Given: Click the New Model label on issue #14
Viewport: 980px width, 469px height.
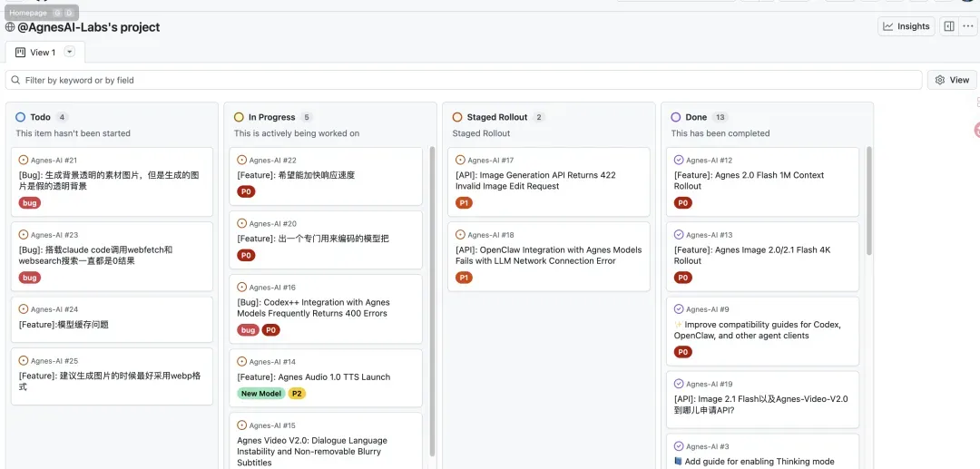Looking at the screenshot, I should (x=261, y=394).
